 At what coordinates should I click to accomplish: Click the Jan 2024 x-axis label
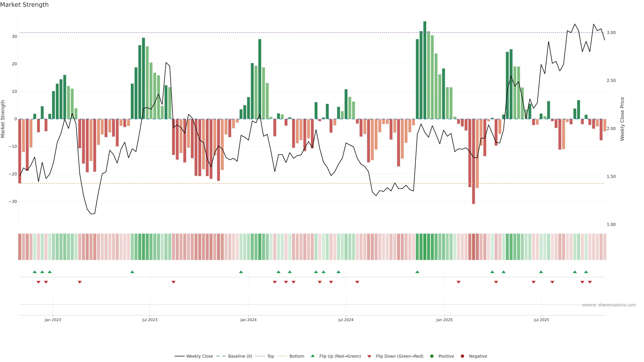point(248,320)
